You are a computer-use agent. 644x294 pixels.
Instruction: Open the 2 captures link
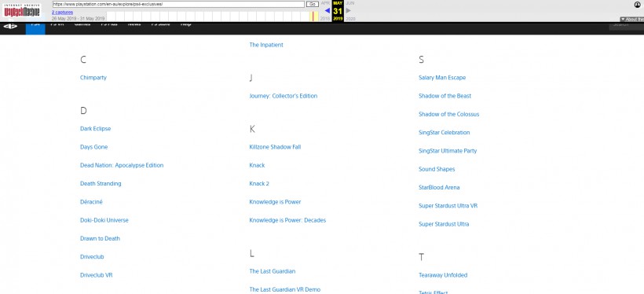point(62,13)
